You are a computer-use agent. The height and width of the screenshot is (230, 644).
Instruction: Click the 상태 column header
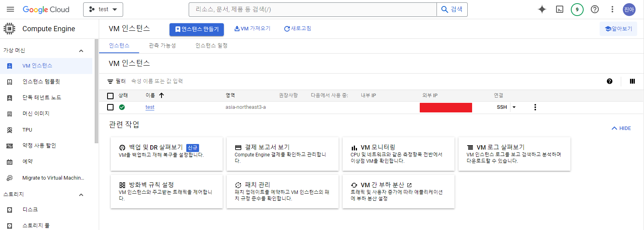pos(123,96)
